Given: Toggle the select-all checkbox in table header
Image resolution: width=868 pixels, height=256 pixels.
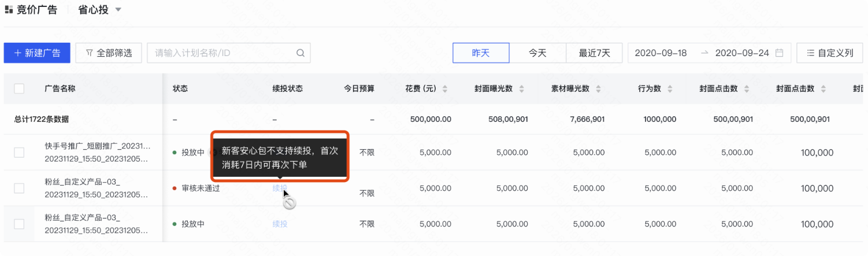Looking at the screenshot, I should click(19, 88).
